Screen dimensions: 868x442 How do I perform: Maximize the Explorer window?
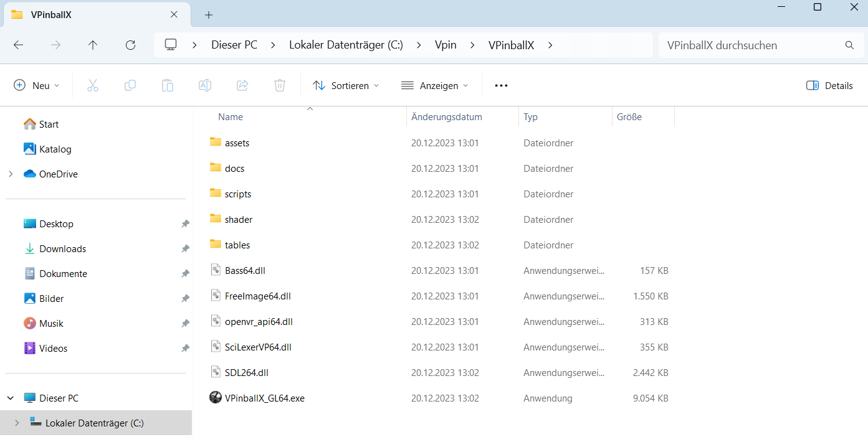click(818, 7)
